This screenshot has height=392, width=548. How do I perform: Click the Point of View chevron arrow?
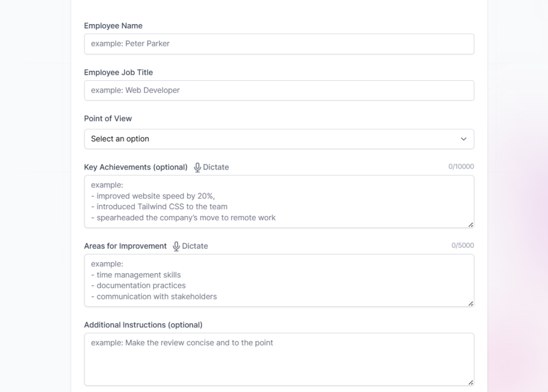(463, 139)
